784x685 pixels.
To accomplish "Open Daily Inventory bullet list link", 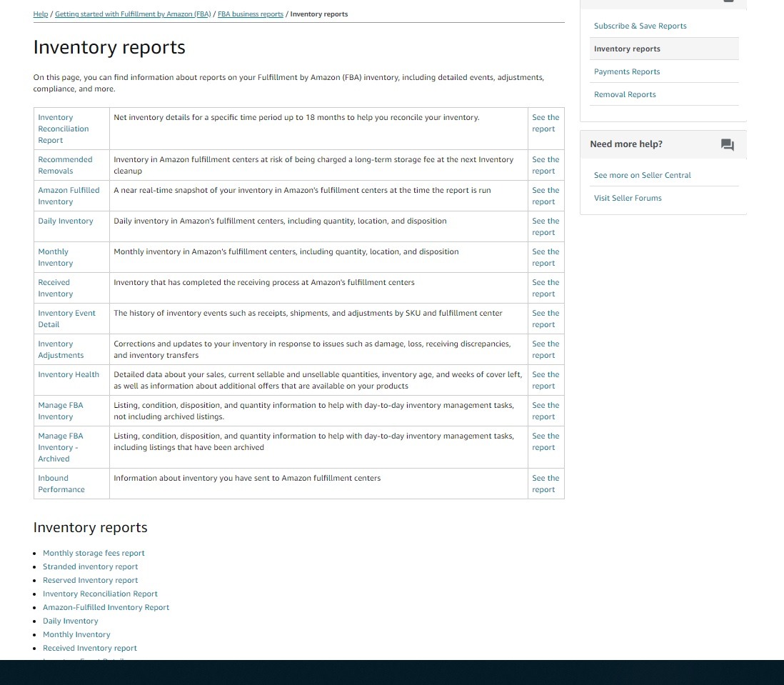I will click(71, 621).
